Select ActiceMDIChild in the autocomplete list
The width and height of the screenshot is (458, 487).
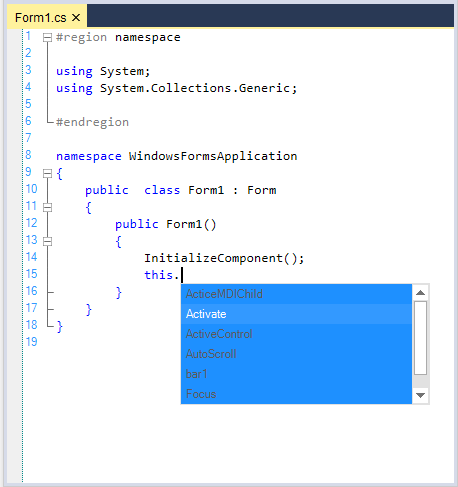point(296,294)
